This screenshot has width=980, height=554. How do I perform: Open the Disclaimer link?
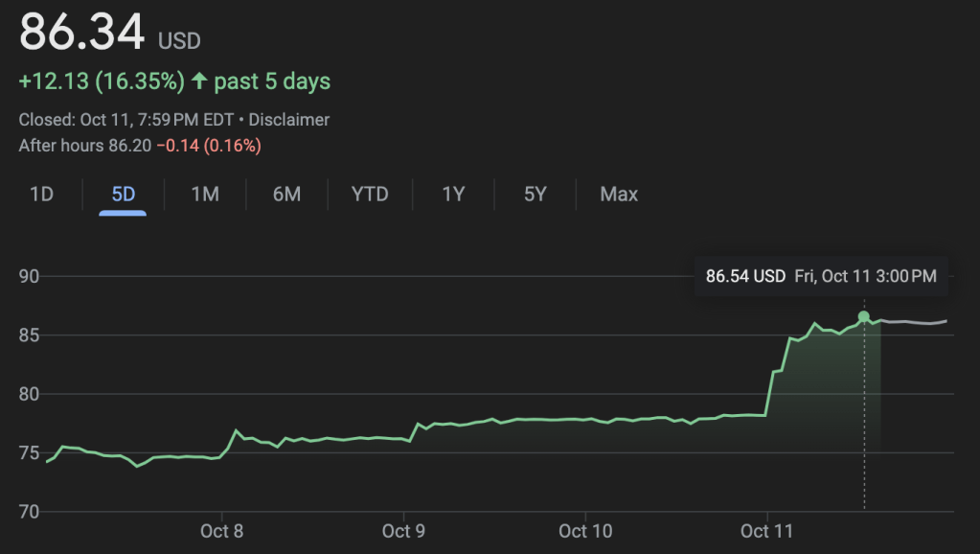pos(288,120)
